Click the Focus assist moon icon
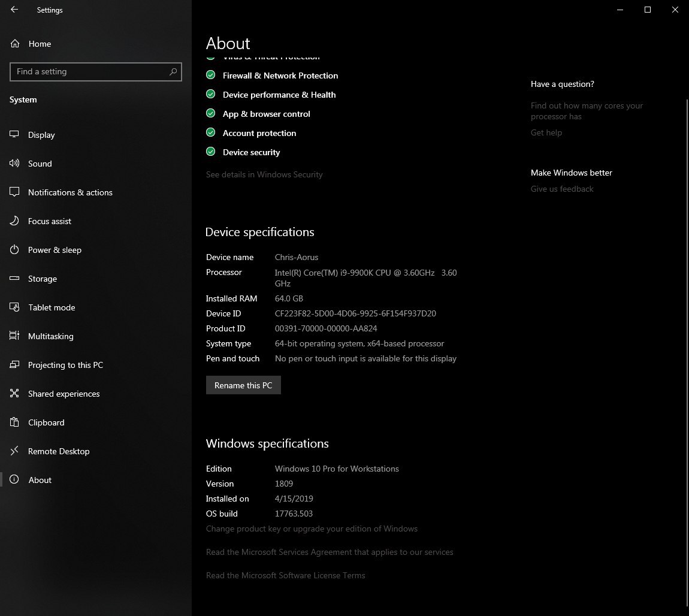Image resolution: width=689 pixels, height=616 pixels. tap(14, 221)
